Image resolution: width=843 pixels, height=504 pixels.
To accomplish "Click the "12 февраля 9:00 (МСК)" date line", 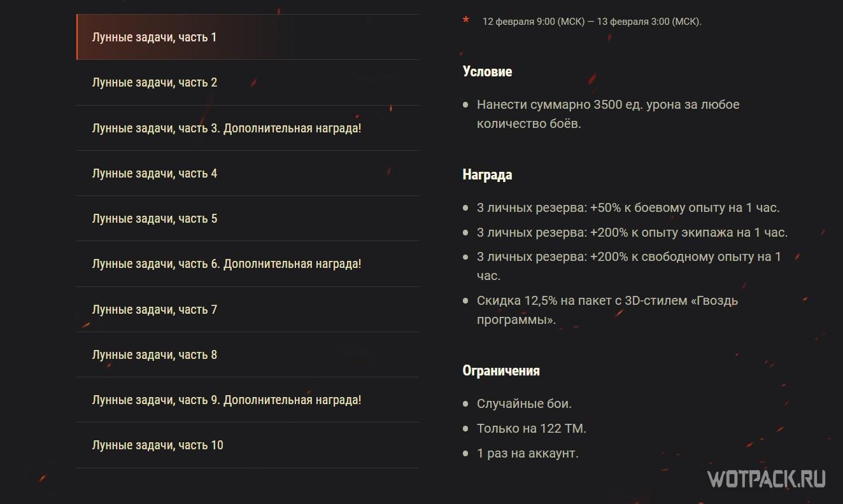I will 592,22.
